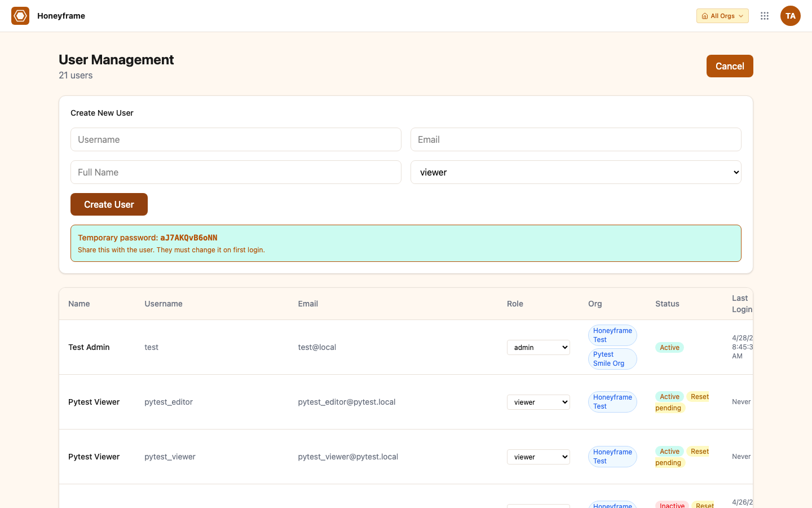Click the Pytest Viewer name in the pytest_viewer row
The height and width of the screenshot is (508, 812).
(x=94, y=457)
